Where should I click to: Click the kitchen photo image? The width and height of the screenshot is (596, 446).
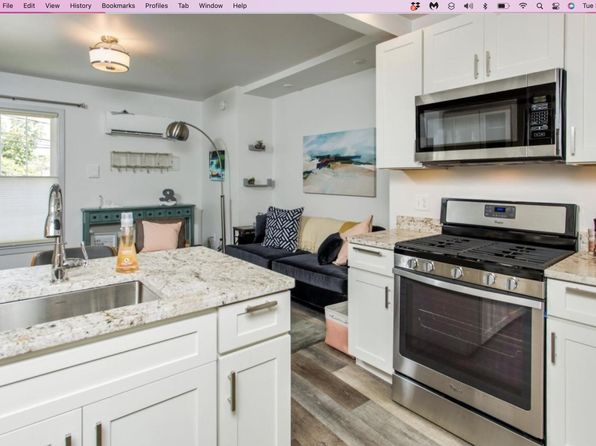pyautogui.click(x=298, y=230)
